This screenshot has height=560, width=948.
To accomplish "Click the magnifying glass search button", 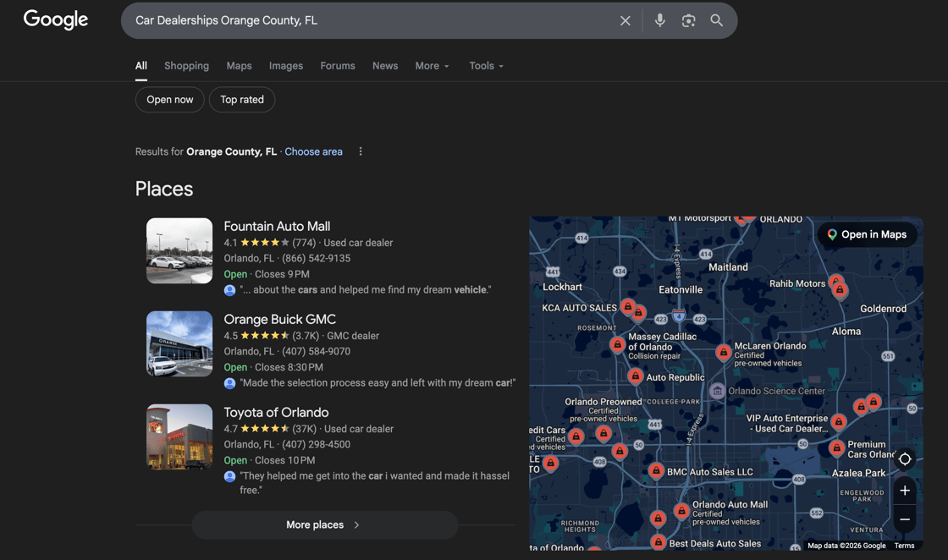I will pos(717,20).
